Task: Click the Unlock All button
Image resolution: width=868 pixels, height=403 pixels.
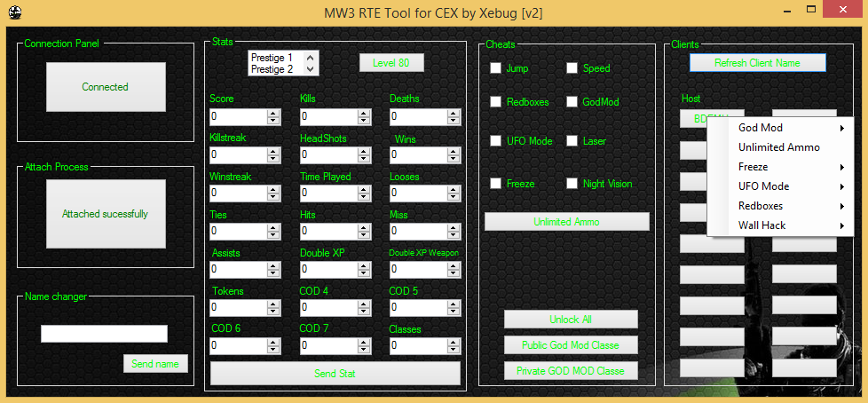Action: tap(571, 320)
